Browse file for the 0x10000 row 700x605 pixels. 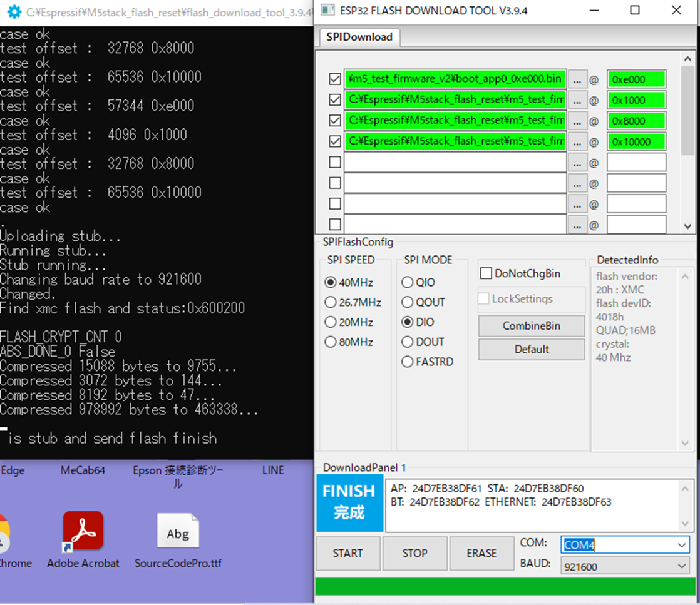pos(577,142)
